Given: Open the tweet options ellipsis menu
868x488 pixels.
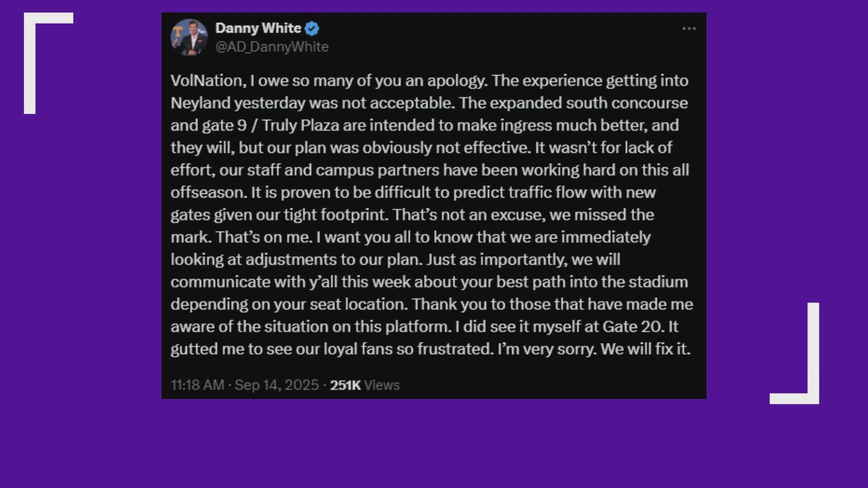Looking at the screenshot, I should coord(689,28).
